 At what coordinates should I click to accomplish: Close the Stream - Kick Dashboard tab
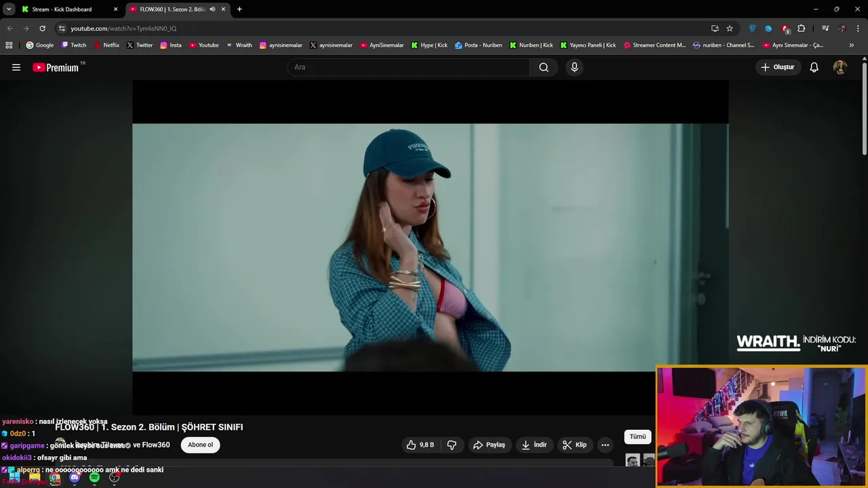point(115,9)
